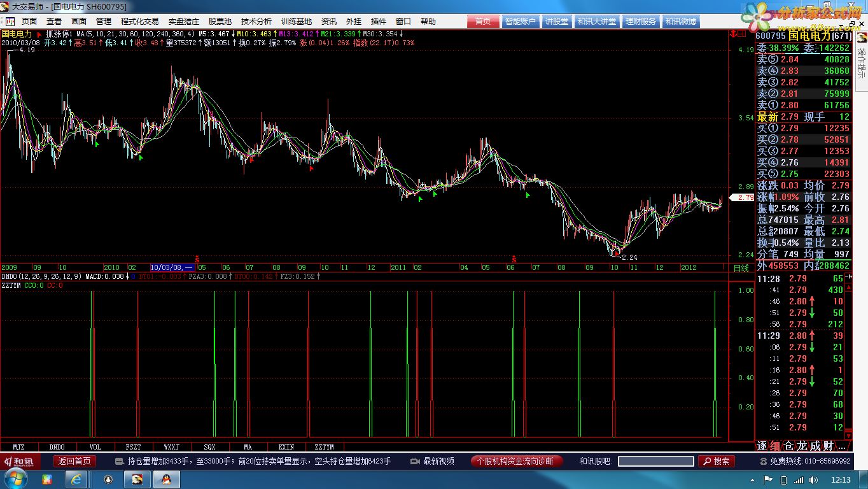
Task: Click the volume speaker tray icon
Action: pyautogui.click(x=813, y=480)
